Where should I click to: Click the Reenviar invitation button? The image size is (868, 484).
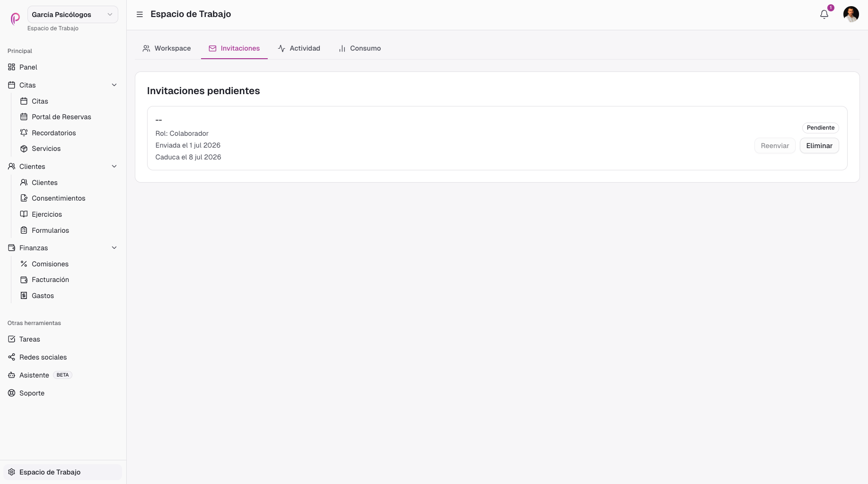775,146
